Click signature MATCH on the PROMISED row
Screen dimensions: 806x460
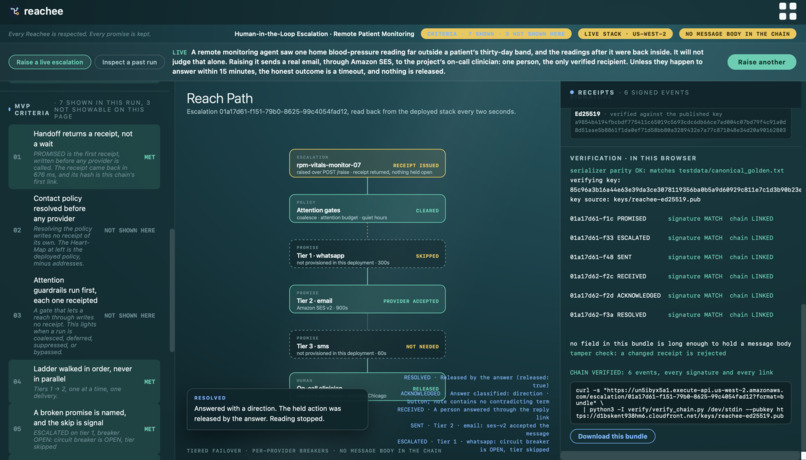pyautogui.click(x=695, y=219)
